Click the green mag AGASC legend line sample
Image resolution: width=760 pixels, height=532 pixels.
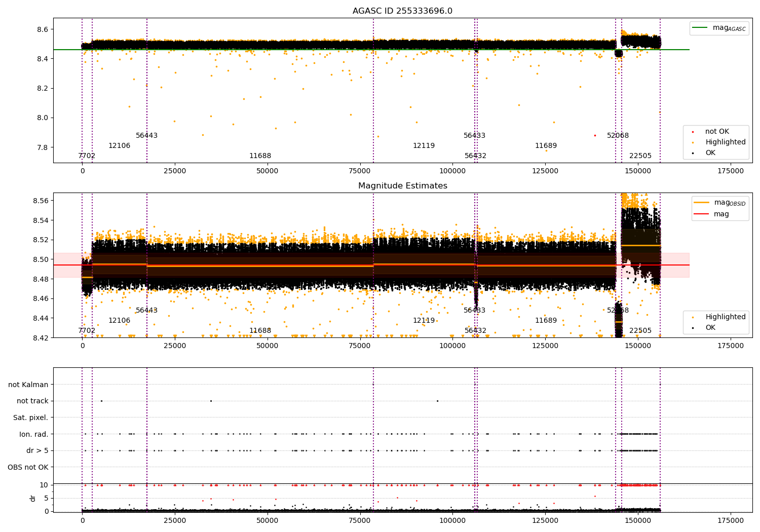701,28
